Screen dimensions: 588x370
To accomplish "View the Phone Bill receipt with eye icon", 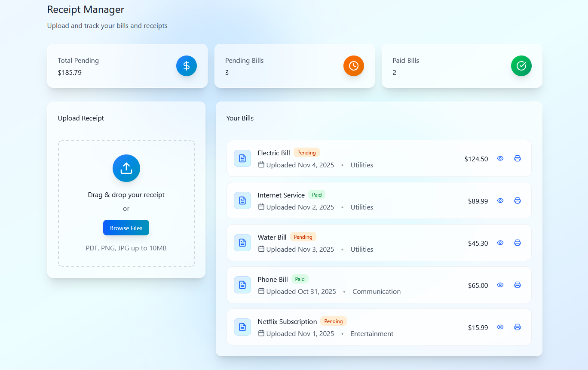I will pyautogui.click(x=500, y=285).
